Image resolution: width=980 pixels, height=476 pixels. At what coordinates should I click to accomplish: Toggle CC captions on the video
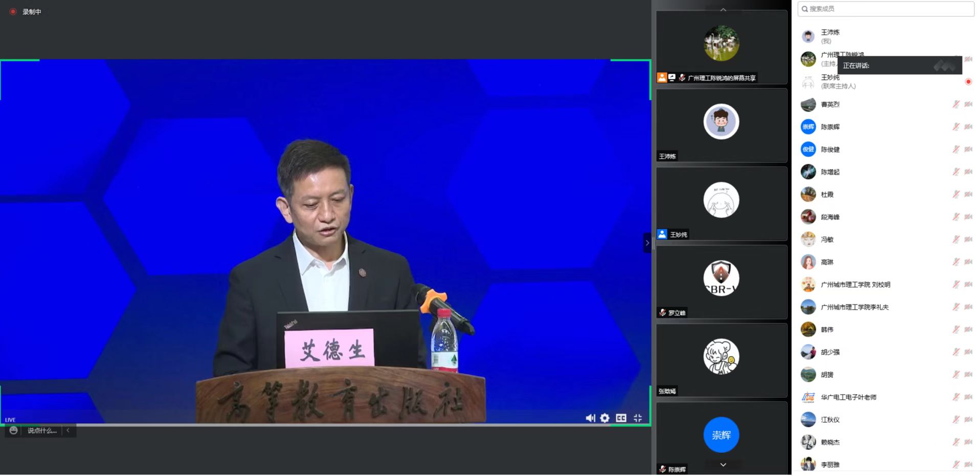(x=621, y=418)
